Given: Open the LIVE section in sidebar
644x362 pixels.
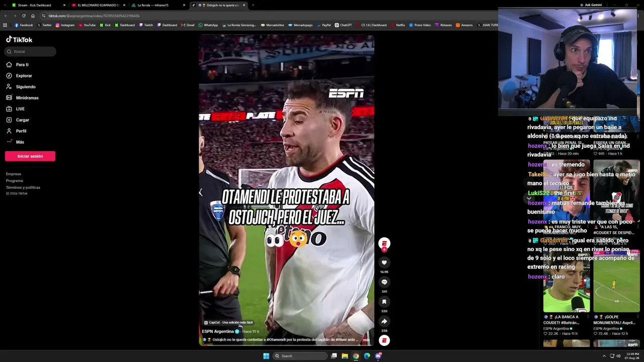Looking at the screenshot, I should [16, 109].
